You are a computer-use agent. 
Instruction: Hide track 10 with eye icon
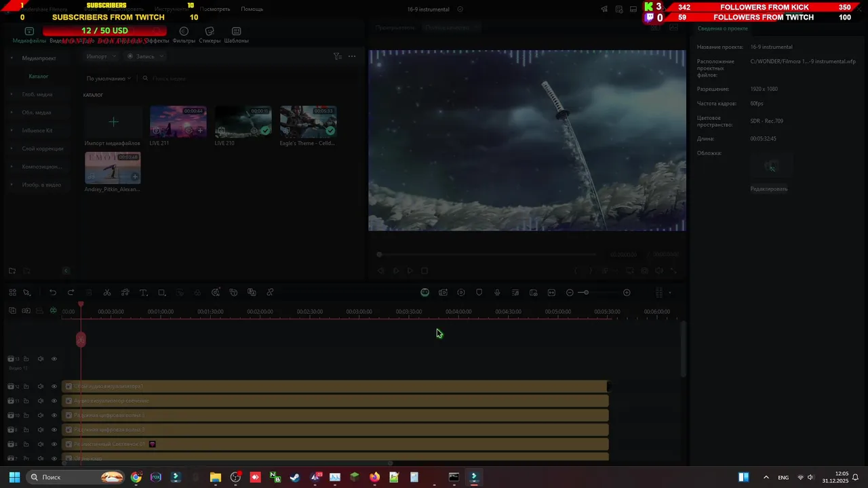point(54,415)
